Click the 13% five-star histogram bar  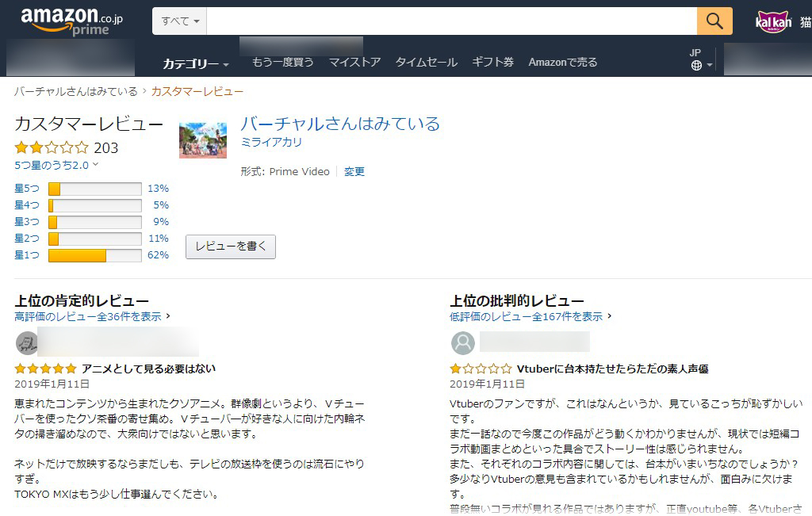[95, 189]
